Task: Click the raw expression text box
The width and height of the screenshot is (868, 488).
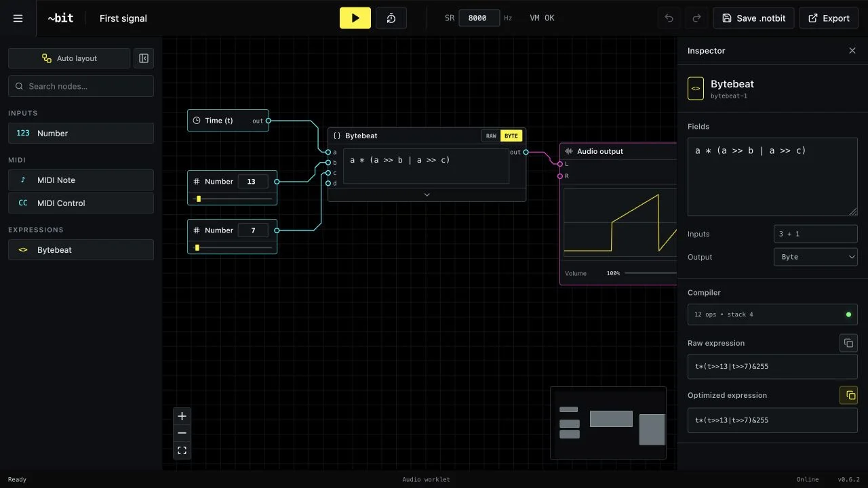Action: coord(772,367)
